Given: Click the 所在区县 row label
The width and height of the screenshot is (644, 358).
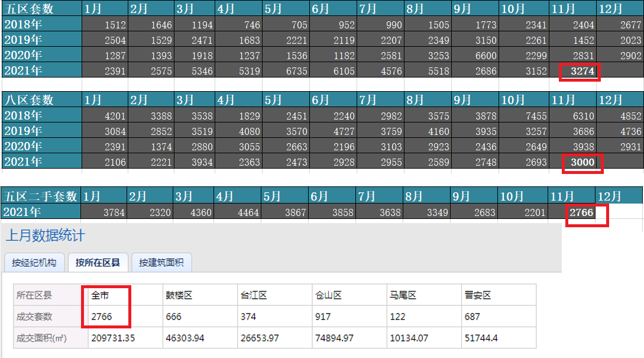Looking at the screenshot, I should coord(34,295).
